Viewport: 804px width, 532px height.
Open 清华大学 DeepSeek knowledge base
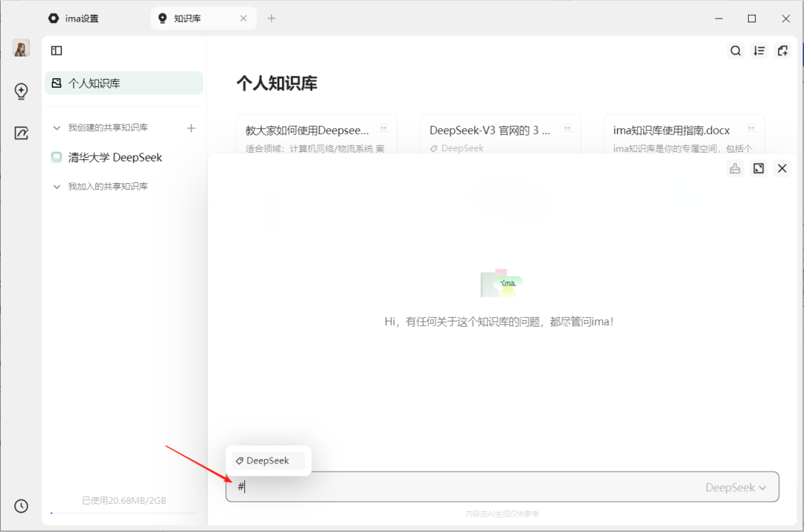point(124,157)
